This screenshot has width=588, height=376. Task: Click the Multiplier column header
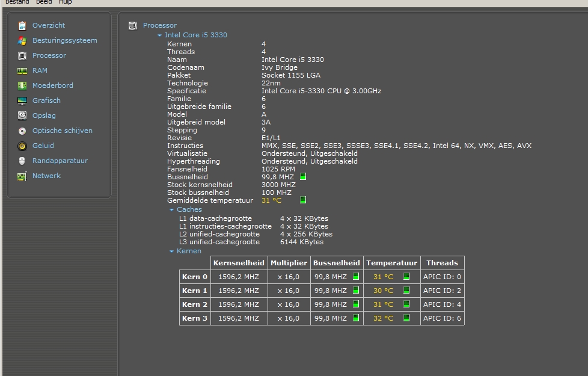coord(289,263)
